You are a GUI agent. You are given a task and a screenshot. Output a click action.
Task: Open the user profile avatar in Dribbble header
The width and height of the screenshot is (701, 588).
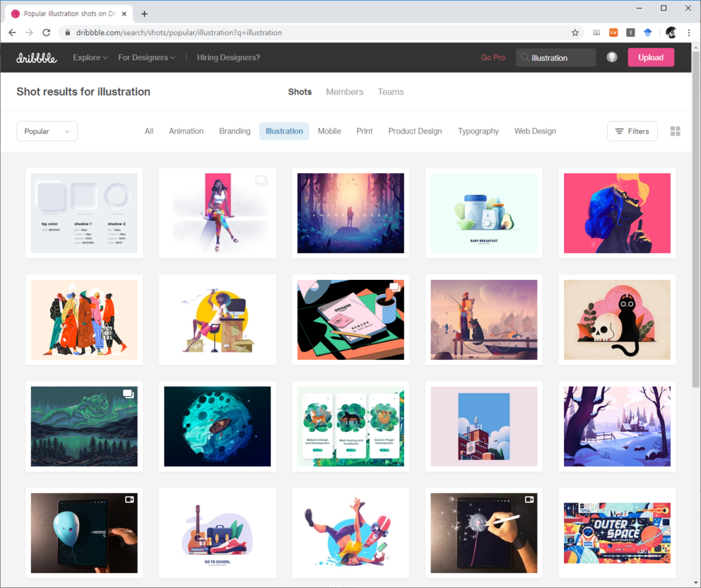(612, 57)
